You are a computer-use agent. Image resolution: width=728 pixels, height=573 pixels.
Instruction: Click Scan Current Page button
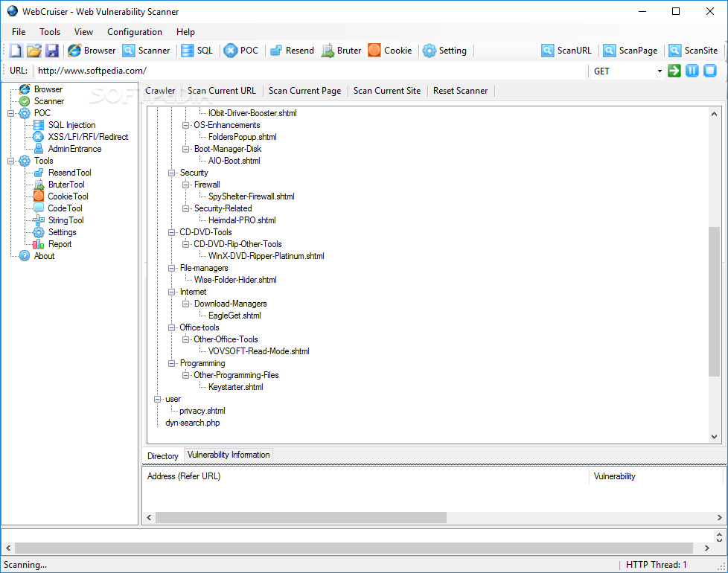[x=304, y=91]
